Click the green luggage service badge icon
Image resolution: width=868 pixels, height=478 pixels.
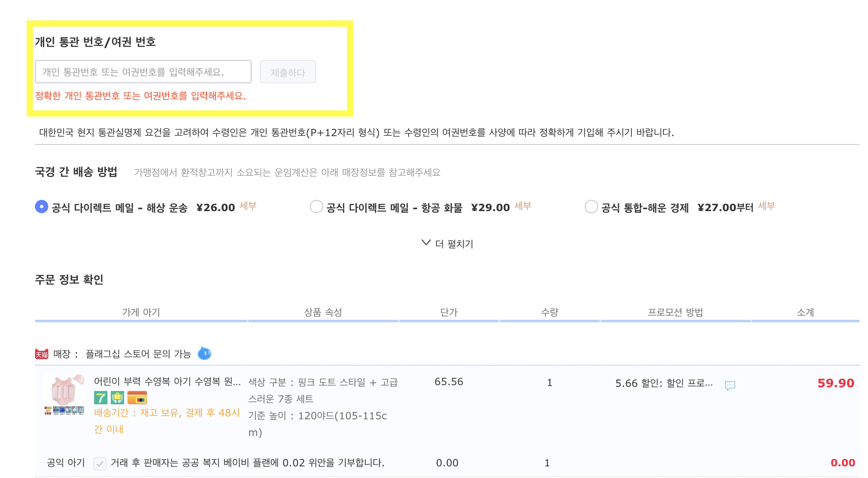click(x=117, y=398)
